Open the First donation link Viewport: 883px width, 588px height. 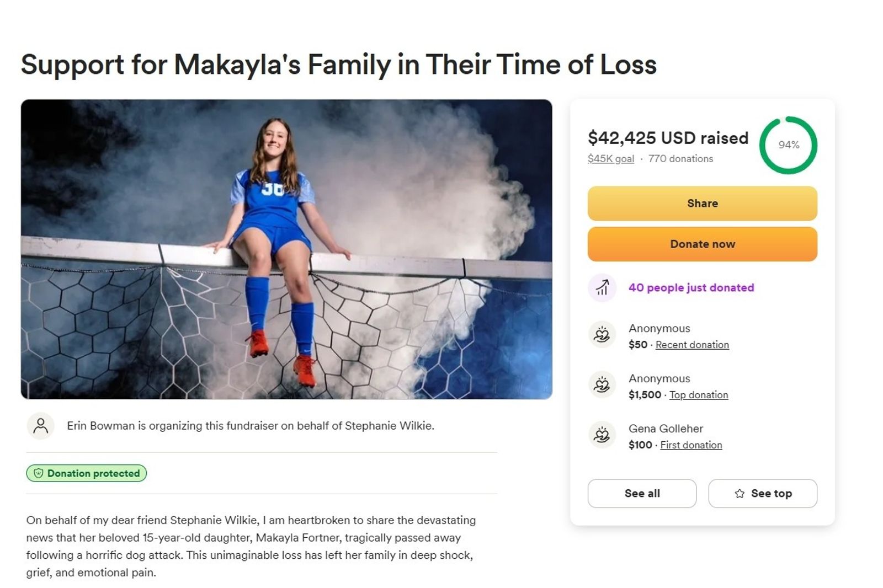[691, 445]
